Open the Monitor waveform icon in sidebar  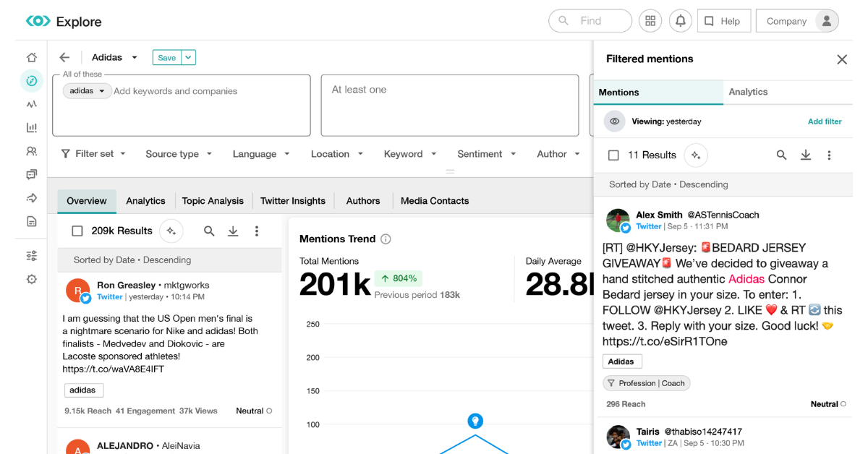click(31, 104)
